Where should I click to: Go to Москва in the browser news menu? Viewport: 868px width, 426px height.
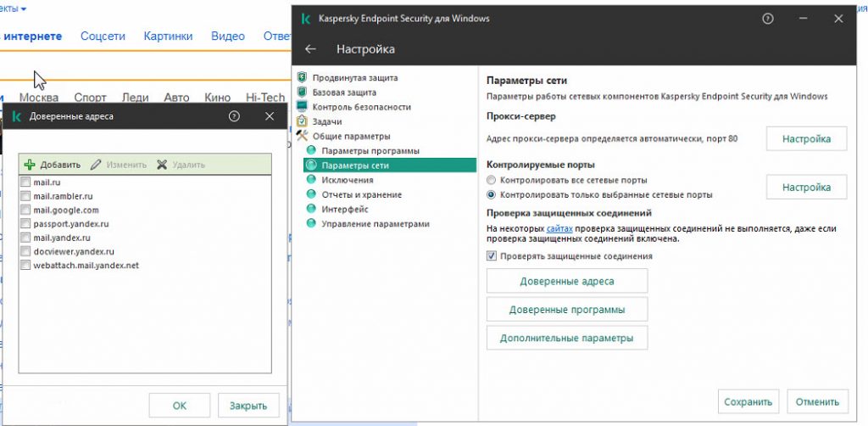(39, 98)
